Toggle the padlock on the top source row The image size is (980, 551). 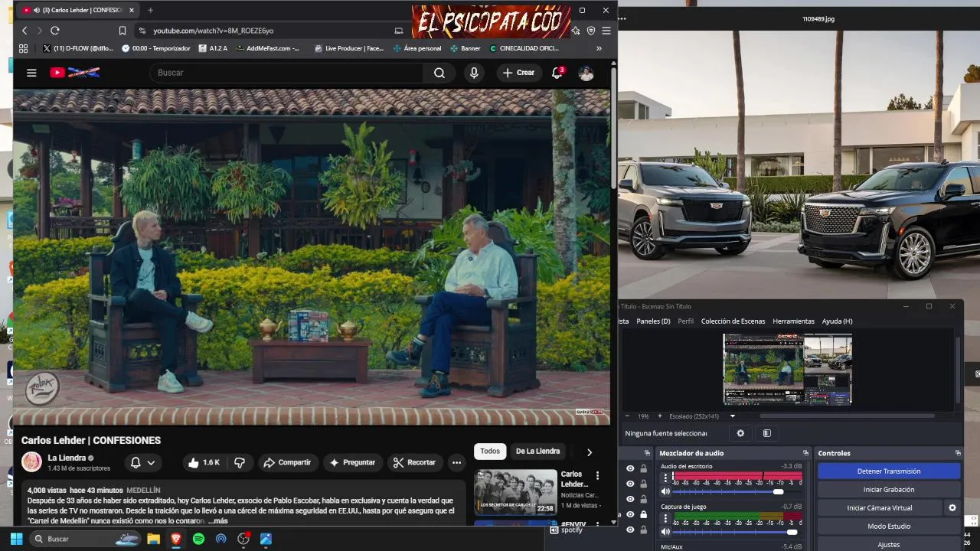click(x=643, y=468)
